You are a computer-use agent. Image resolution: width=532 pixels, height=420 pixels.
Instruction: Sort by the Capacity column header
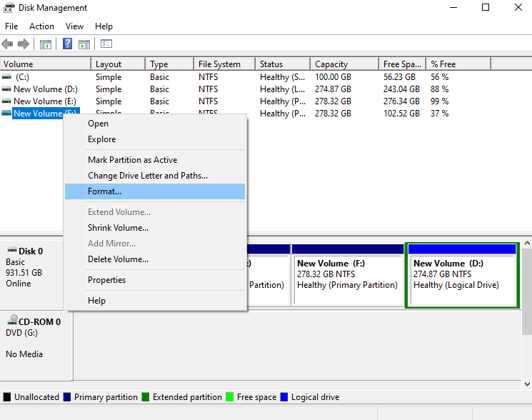tap(344, 64)
